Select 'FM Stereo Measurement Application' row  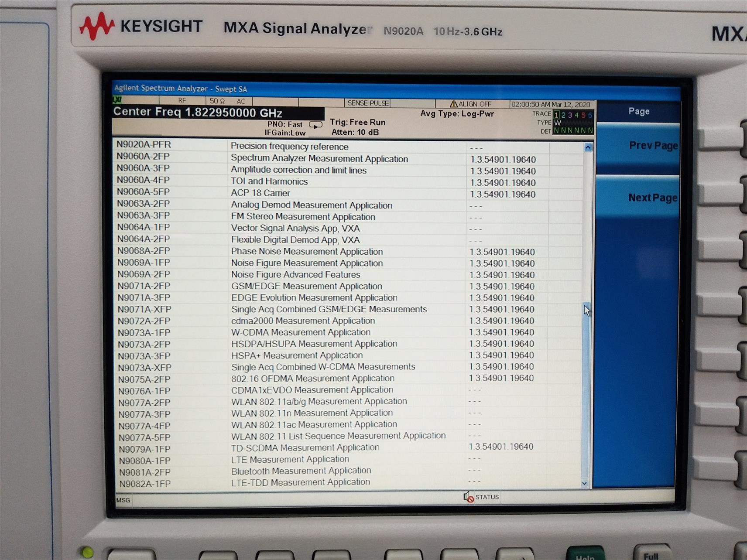[348, 216]
